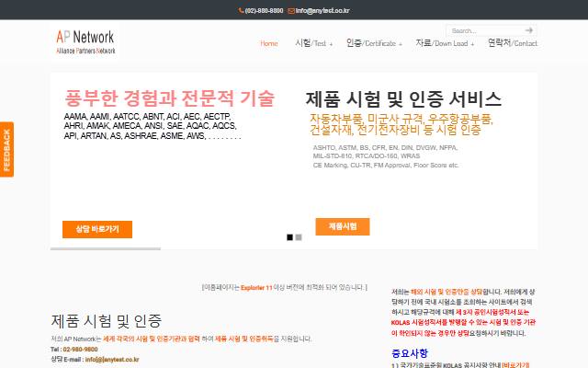Click the 상담 E-mail address link below Tel

(x=112, y=360)
